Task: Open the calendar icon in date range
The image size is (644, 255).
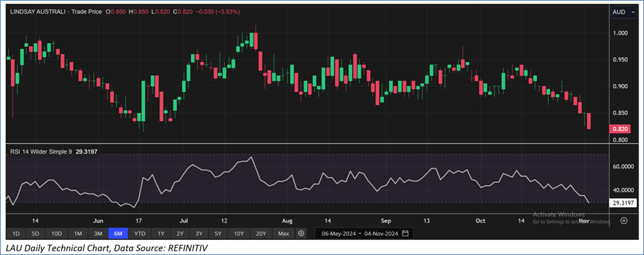Action: pyautogui.click(x=405, y=234)
